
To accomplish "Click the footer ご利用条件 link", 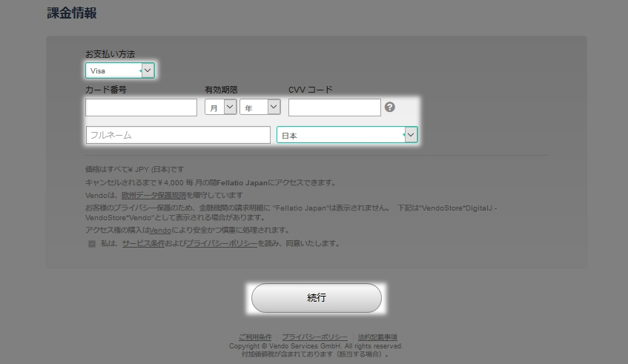I will click(x=254, y=337).
